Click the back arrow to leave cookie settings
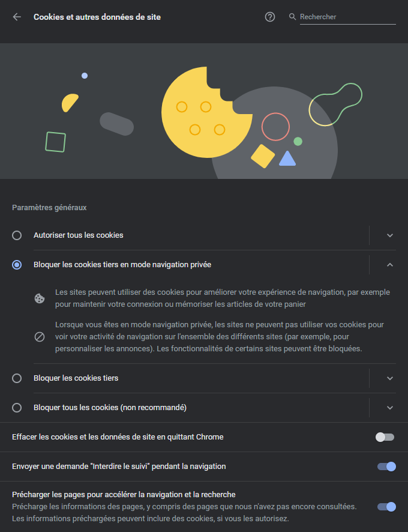Image resolution: width=408 pixels, height=532 pixels. tap(16, 17)
